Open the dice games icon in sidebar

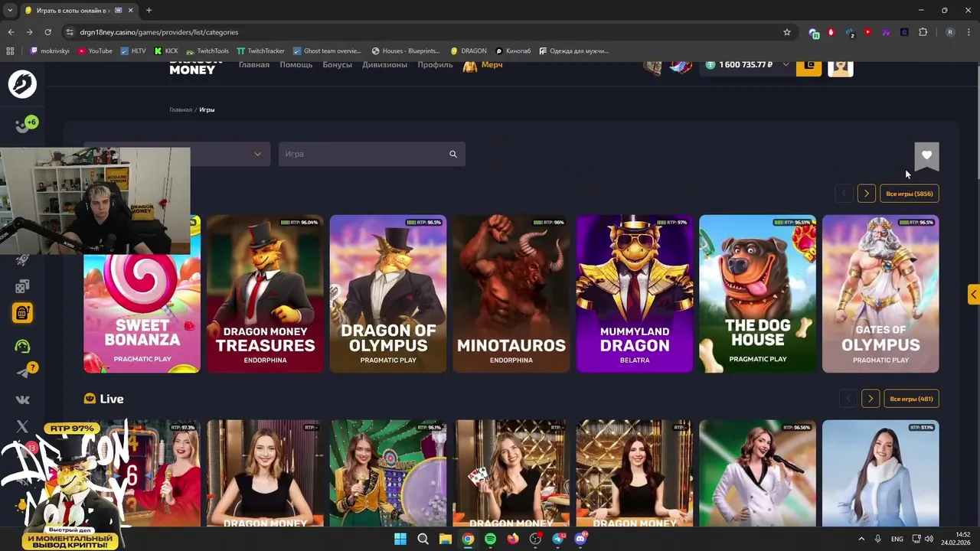coord(22,286)
